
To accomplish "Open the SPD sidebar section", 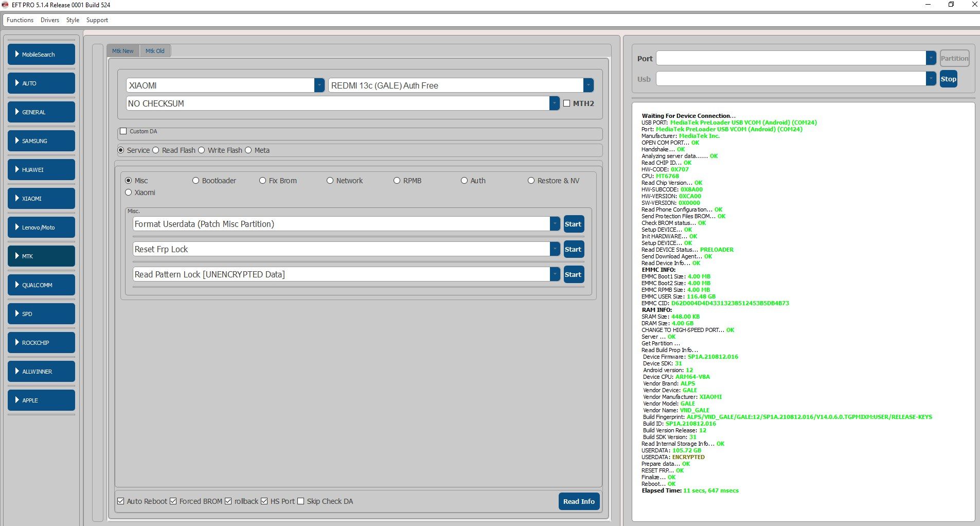I will coord(41,314).
